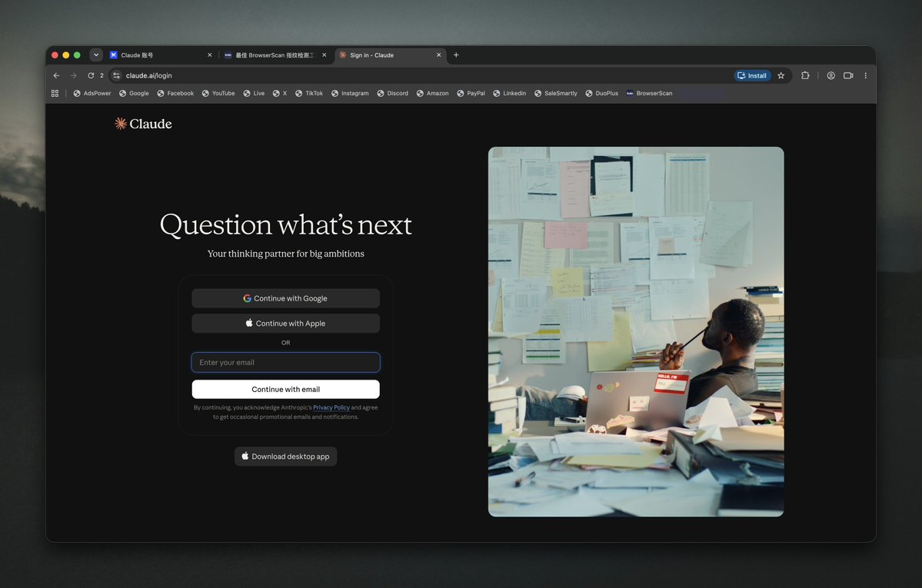Viewport: 922px width, 588px height.
Task: Open the Linkedin bookmark
Action: [509, 93]
